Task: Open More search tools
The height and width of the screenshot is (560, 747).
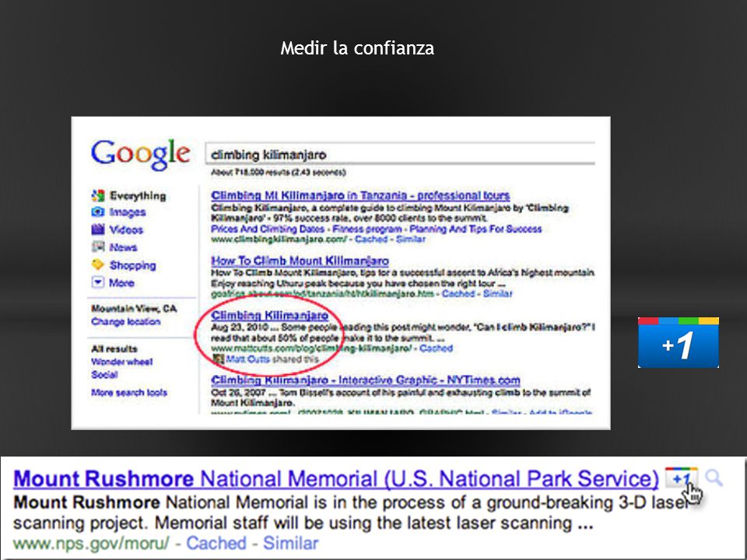Action: point(129,392)
